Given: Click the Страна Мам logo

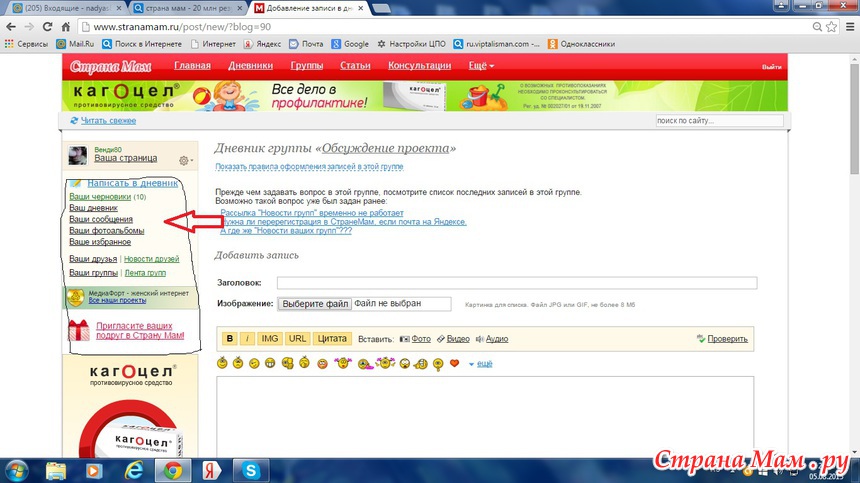Looking at the screenshot, I should point(111,66).
